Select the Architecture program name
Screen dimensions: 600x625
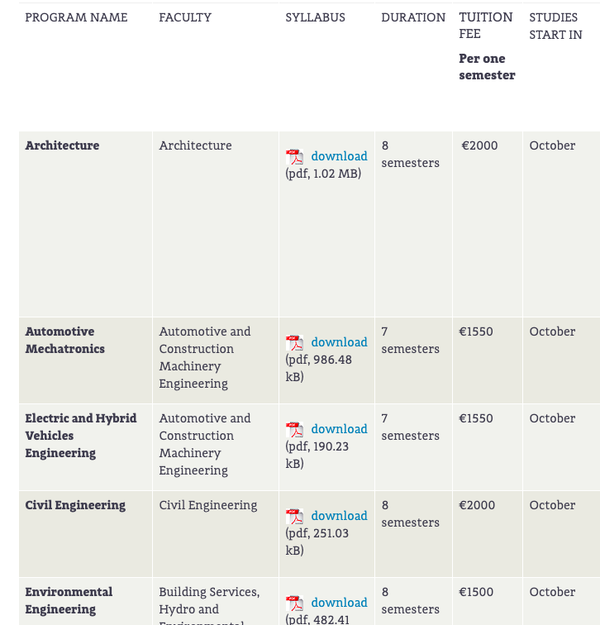(x=62, y=146)
